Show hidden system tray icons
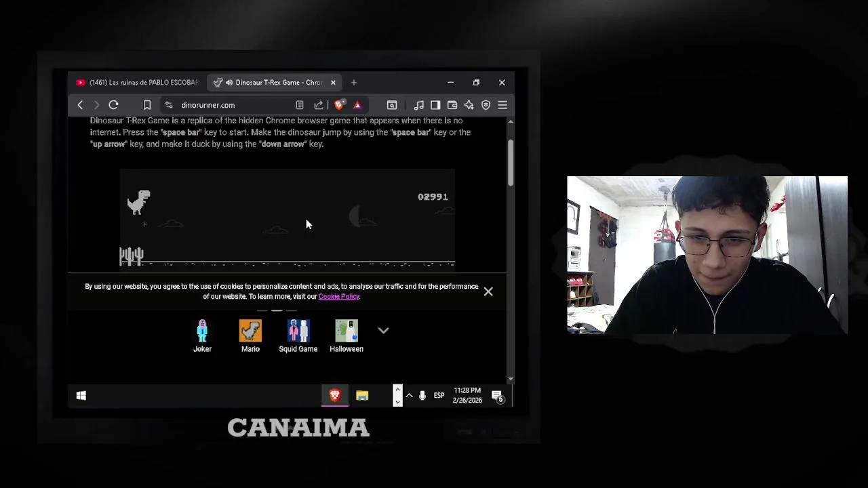 (x=409, y=396)
